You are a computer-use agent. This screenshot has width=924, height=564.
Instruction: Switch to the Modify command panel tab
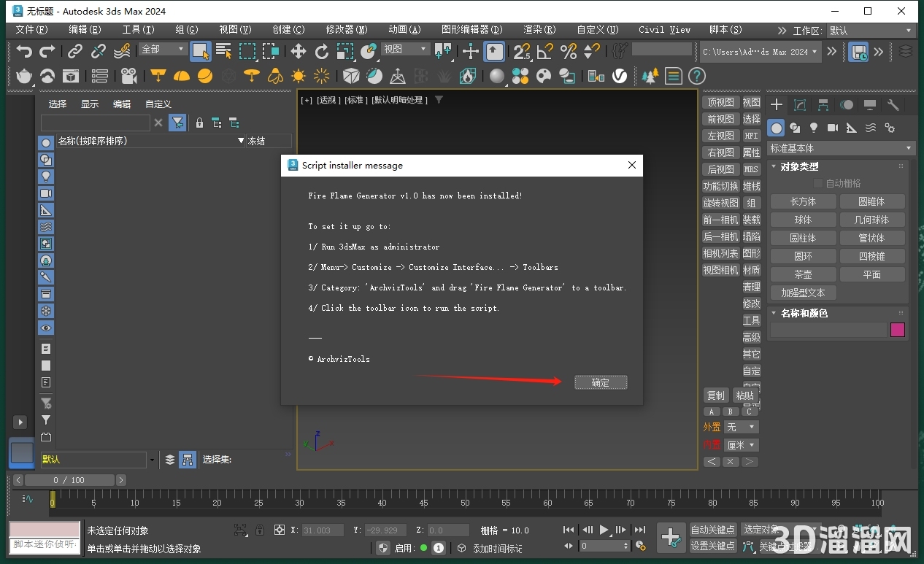[x=800, y=105]
